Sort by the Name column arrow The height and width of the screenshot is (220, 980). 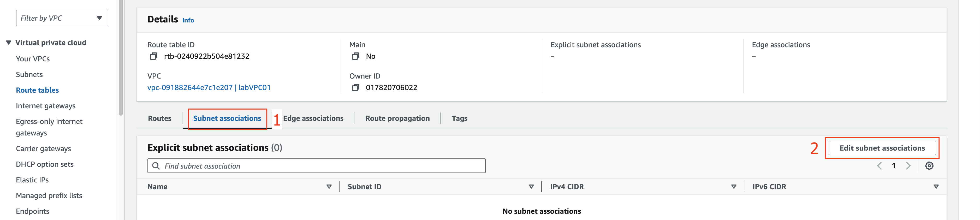[x=329, y=187]
